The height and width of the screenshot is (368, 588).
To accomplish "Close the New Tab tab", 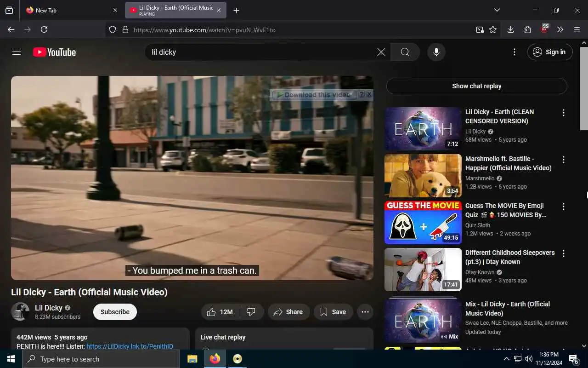I will coord(115,10).
